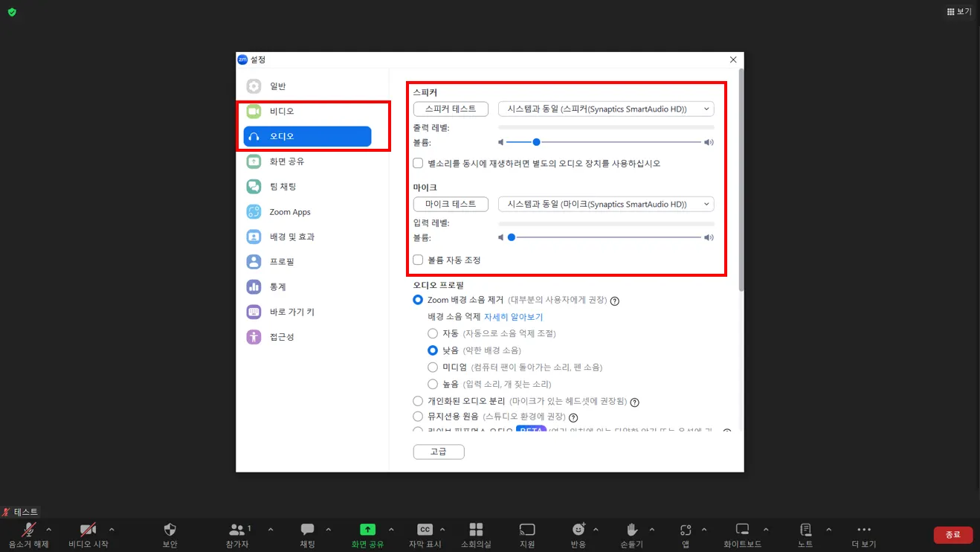Expand the video options arrow next to 비디오 시작
This screenshot has height=552, width=980.
(112, 530)
